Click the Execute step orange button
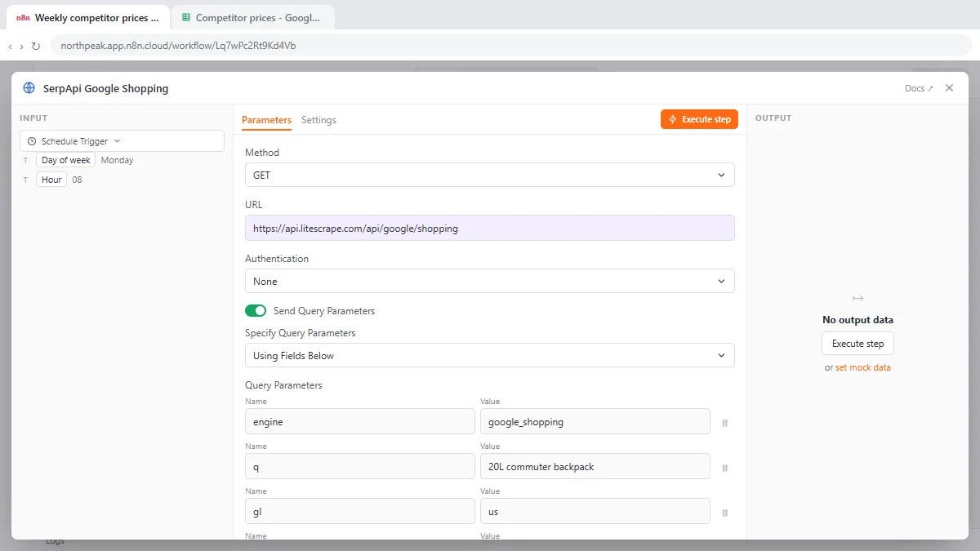 700,119
